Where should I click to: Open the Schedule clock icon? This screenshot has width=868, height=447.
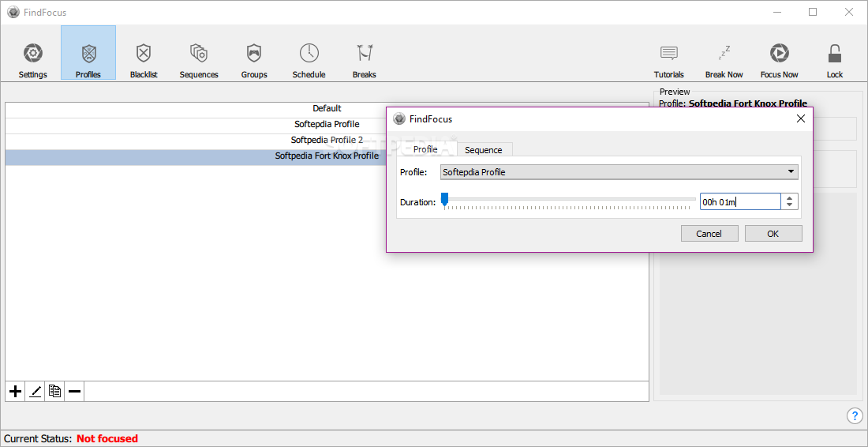pos(309,54)
